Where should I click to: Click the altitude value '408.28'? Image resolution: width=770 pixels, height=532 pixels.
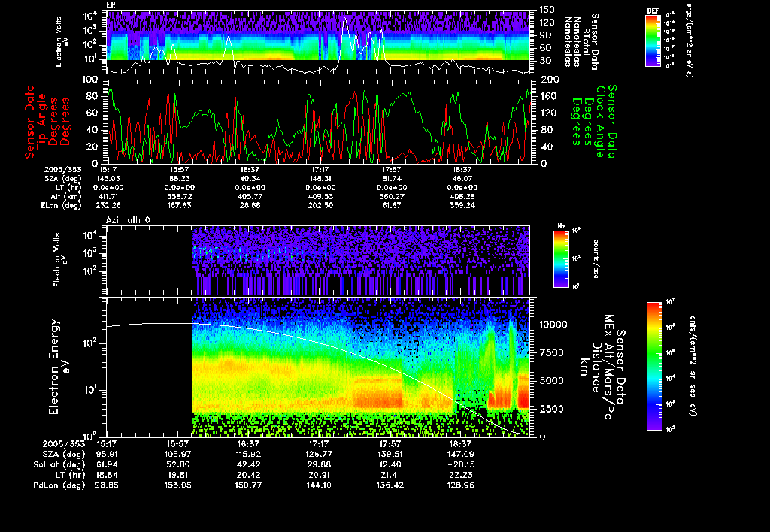[x=462, y=196]
